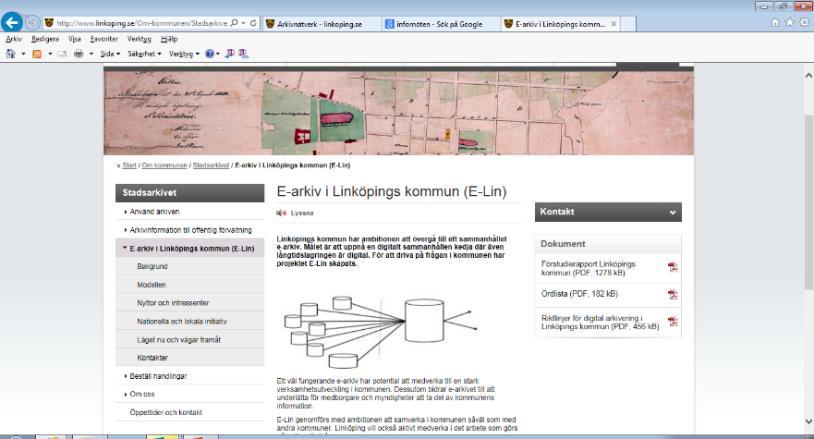Open dropdown arrow next to Print icon

(x=91, y=54)
